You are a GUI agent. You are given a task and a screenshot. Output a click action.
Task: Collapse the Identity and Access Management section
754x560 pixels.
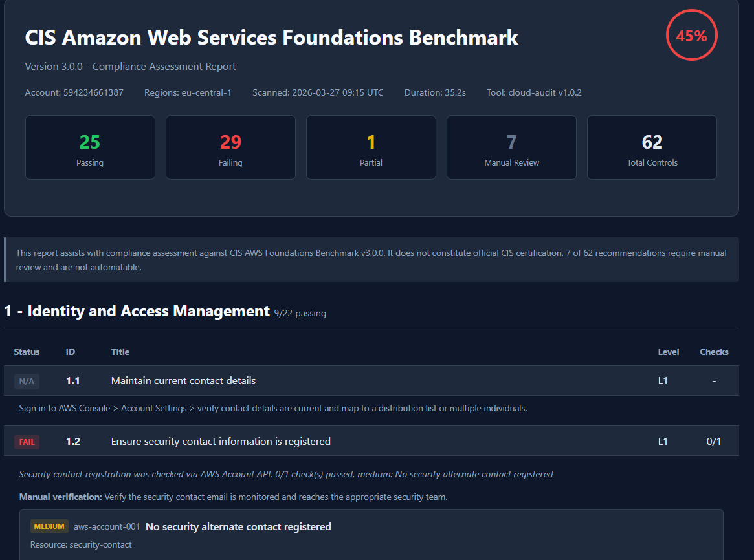point(136,310)
